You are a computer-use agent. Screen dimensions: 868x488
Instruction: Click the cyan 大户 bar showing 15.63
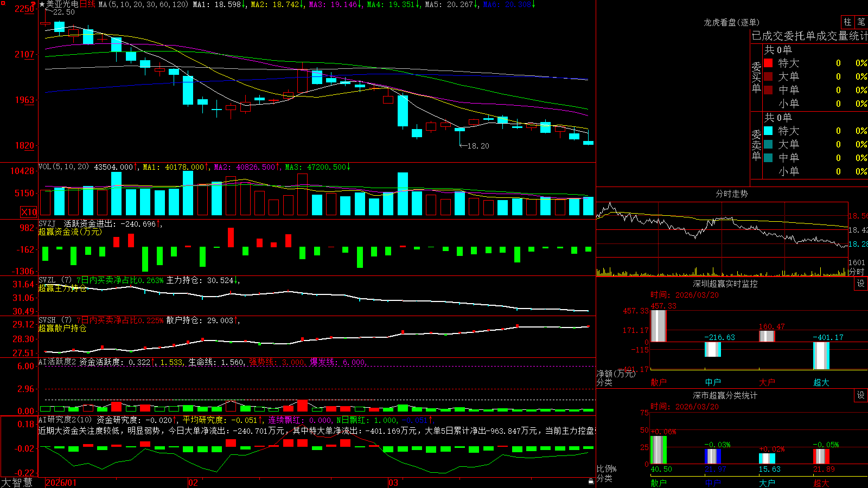767,458
